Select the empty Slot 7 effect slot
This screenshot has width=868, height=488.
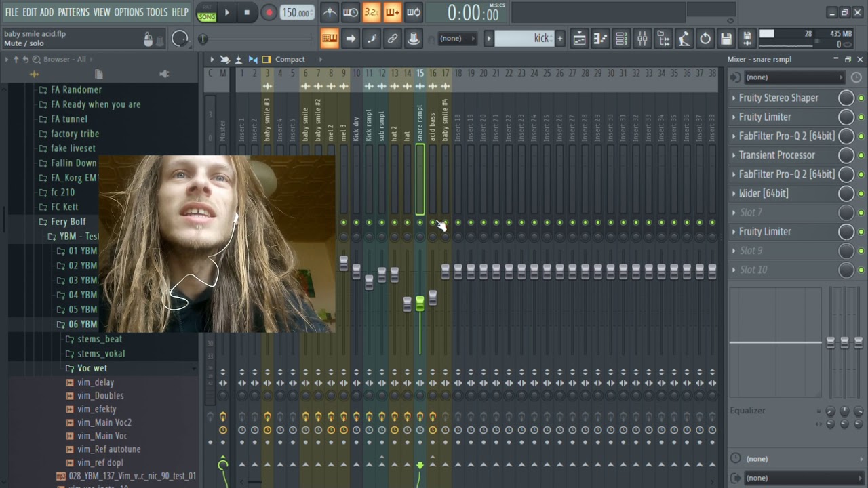783,212
